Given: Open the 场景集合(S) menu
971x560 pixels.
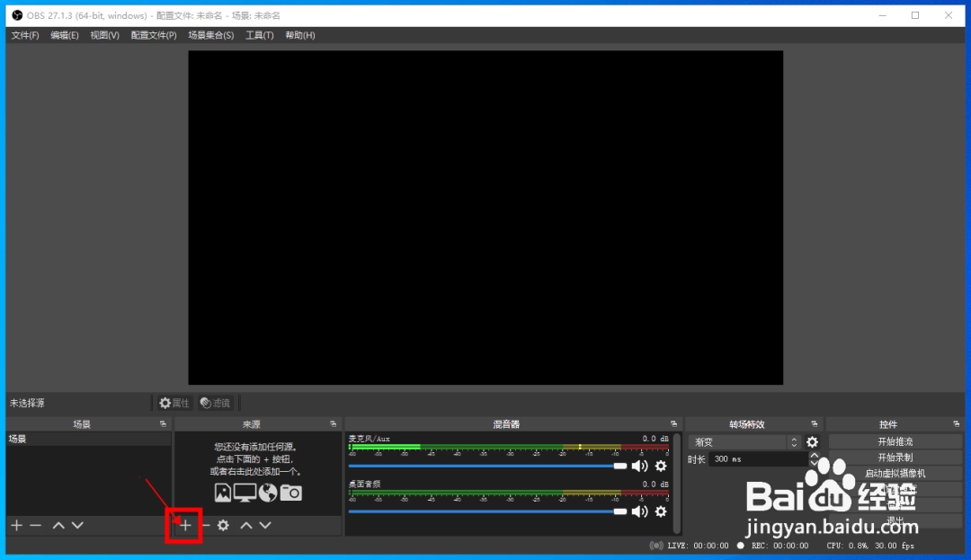Looking at the screenshot, I should click(x=211, y=35).
